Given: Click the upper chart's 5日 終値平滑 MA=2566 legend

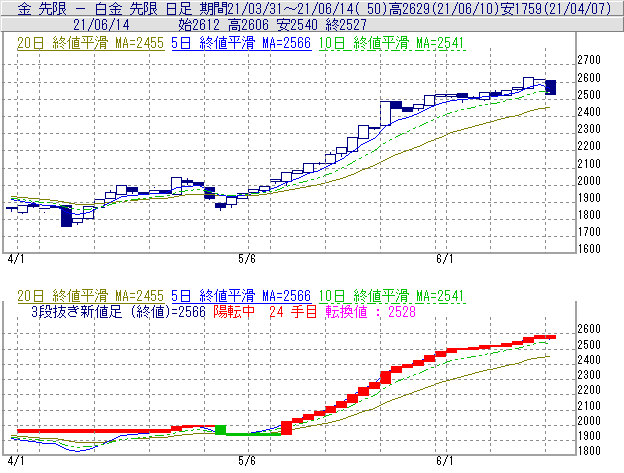Looking at the screenshot, I should (x=241, y=43).
